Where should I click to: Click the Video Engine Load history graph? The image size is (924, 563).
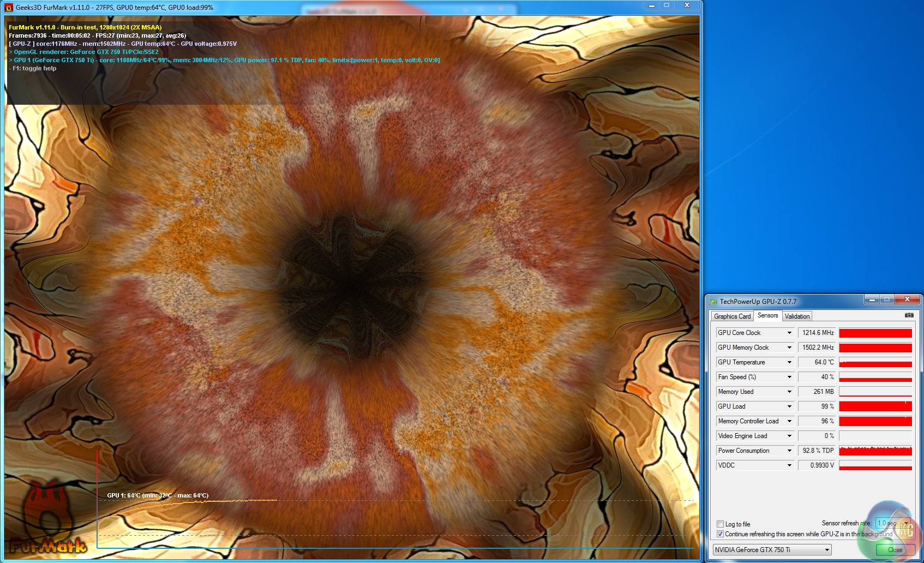(875, 436)
